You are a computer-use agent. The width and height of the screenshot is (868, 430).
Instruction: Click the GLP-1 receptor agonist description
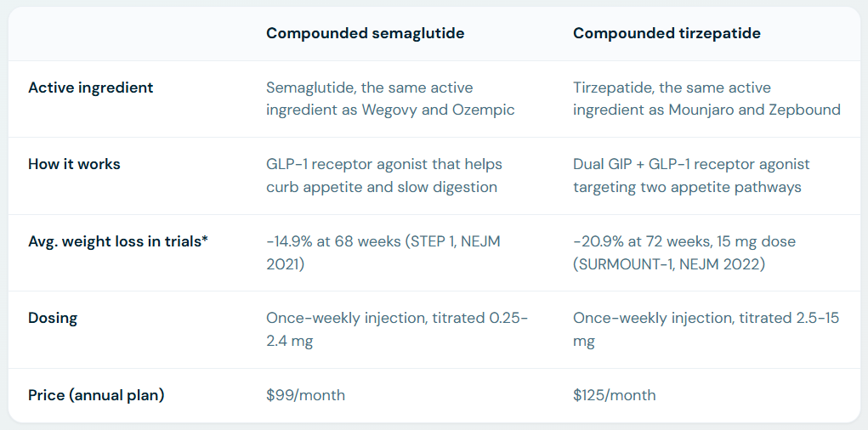(384, 175)
